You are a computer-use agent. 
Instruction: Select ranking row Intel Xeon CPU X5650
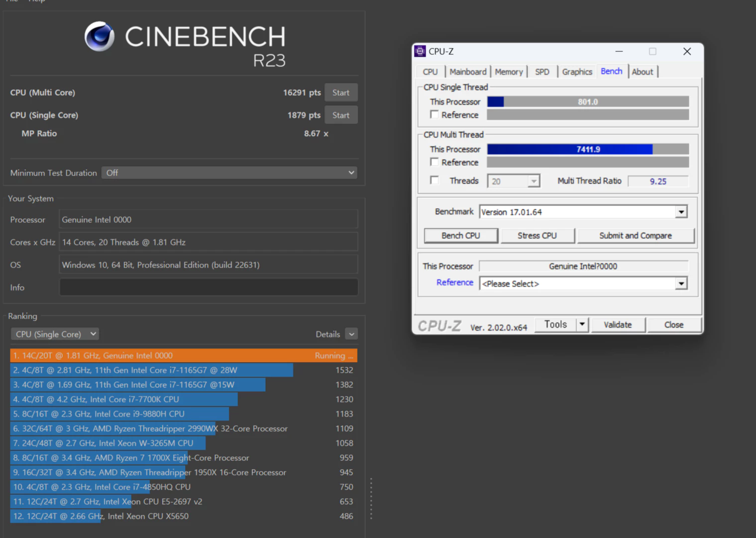(184, 516)
